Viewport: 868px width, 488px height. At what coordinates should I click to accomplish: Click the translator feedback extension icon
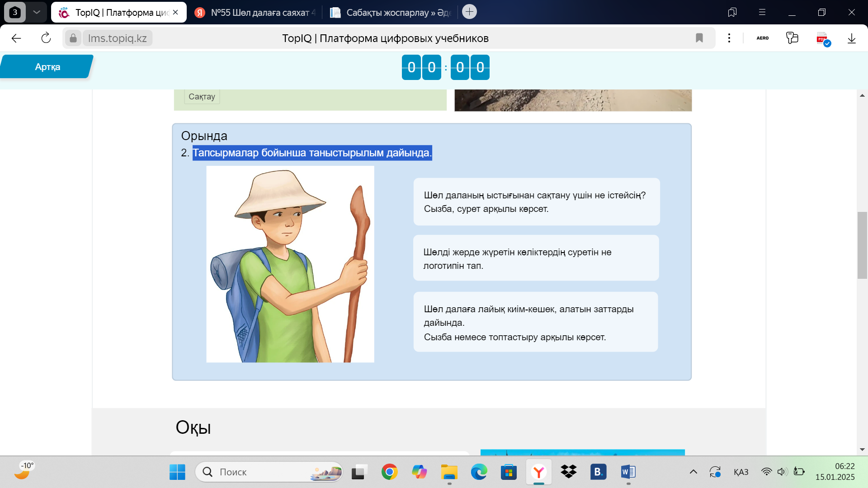click(x=792, y=38)
